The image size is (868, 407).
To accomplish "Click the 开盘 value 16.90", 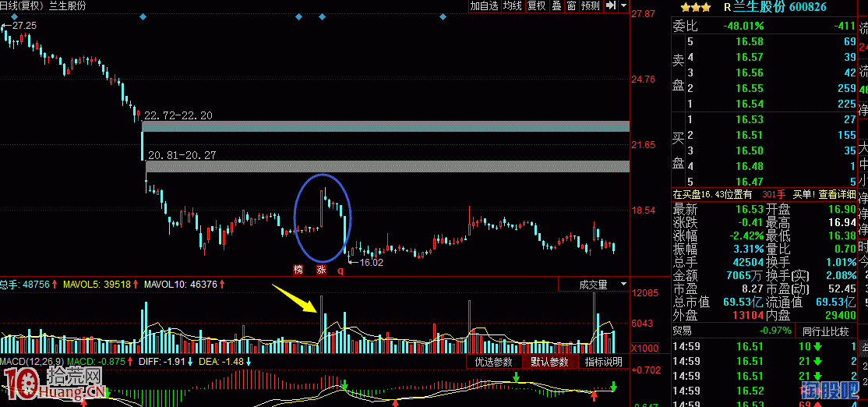I will [x=842, y=210].
